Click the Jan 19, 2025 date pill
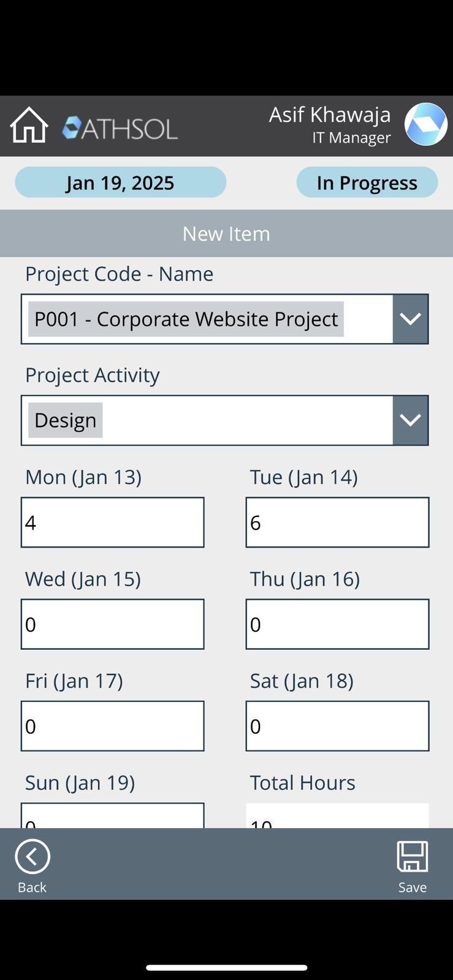The width and height of the screenshot is (453, 980). 121,183
